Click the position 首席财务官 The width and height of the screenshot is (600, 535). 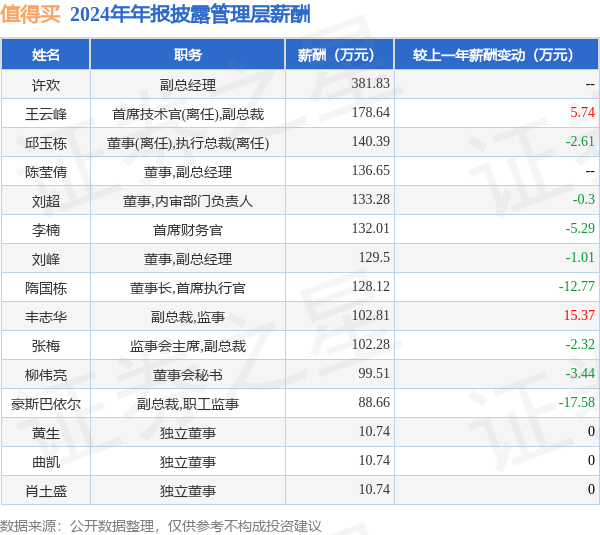tap(188, 230)
